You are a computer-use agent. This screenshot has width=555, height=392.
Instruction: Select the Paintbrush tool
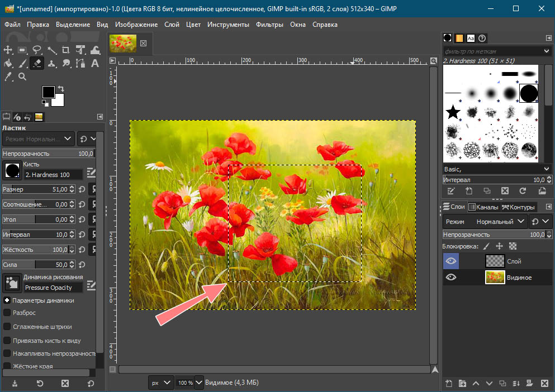(x=22, y=63)
